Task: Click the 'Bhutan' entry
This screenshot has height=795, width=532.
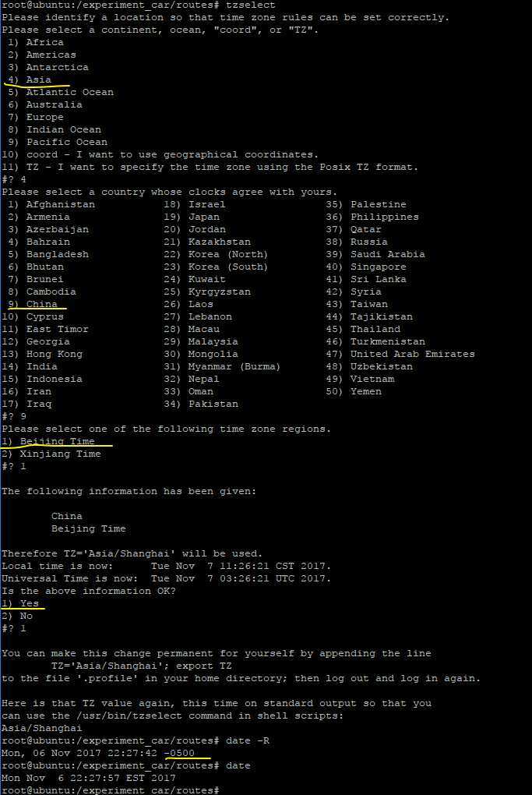Action: coord(45,267)
